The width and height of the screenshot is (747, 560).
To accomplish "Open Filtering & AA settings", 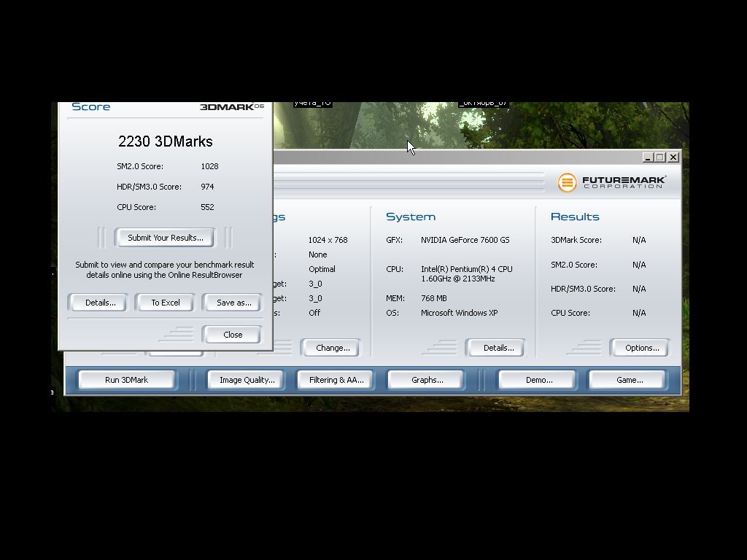I will coord(336,380).
